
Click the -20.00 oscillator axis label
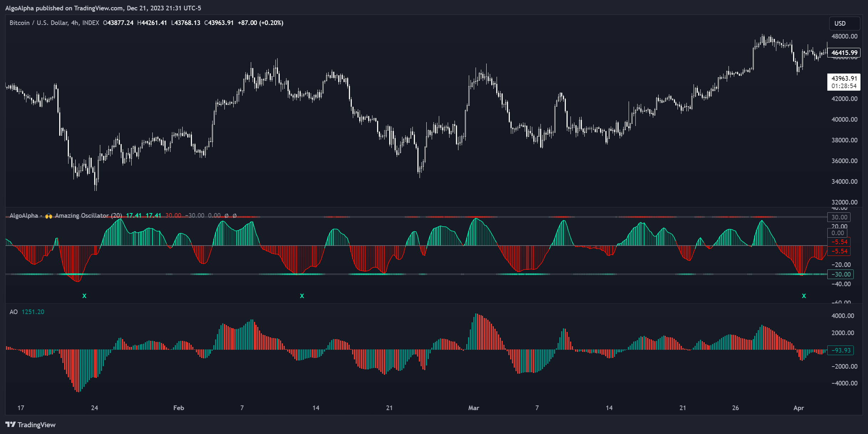(841, 265)
